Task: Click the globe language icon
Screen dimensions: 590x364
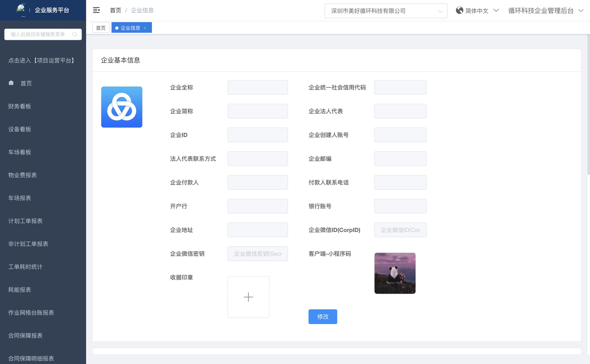Action: 459,10
